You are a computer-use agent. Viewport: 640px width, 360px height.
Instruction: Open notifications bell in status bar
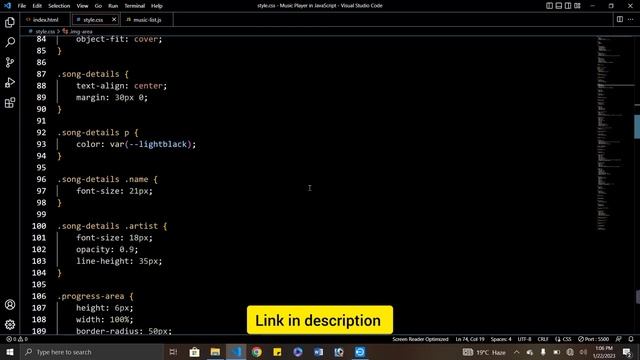point(631,339)
